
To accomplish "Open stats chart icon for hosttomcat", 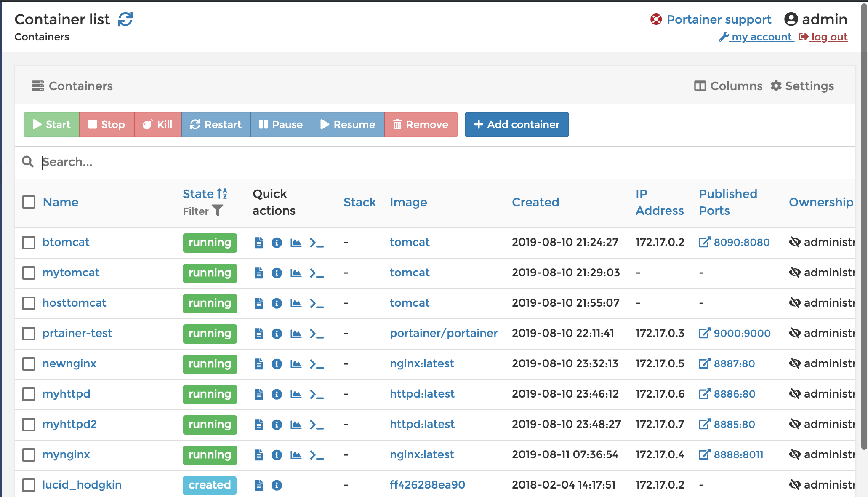I will (296, 303).
